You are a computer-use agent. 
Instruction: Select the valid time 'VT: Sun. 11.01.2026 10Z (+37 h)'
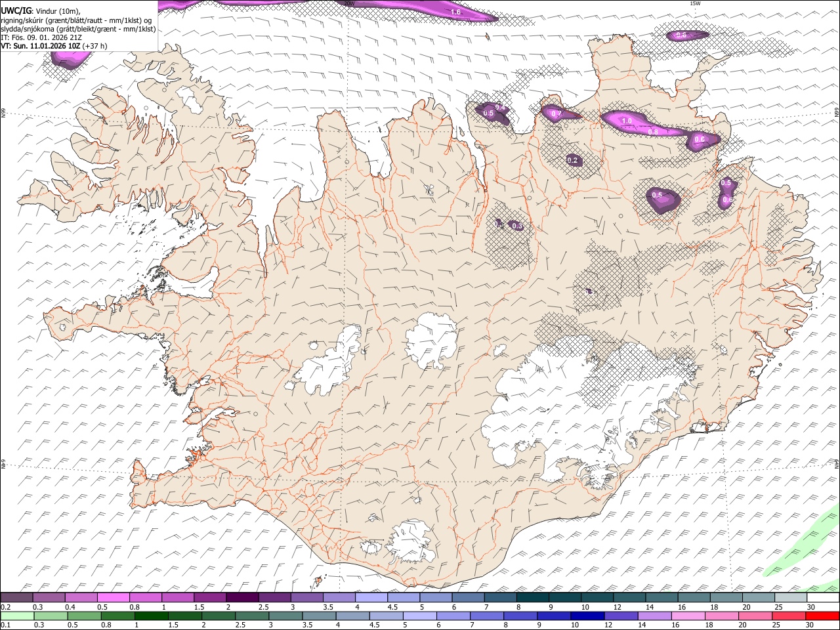(x=54, y=46)
